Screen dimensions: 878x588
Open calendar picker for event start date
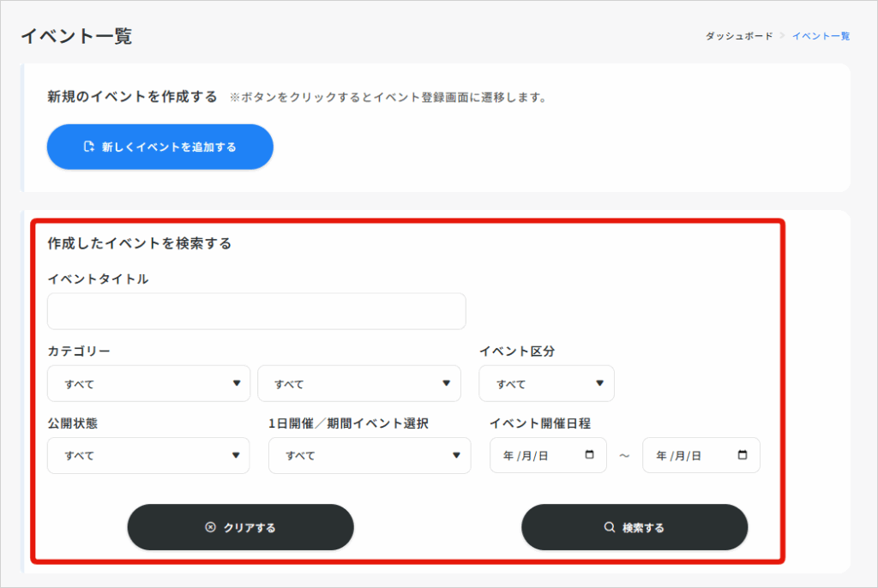[x=589, y=455]
